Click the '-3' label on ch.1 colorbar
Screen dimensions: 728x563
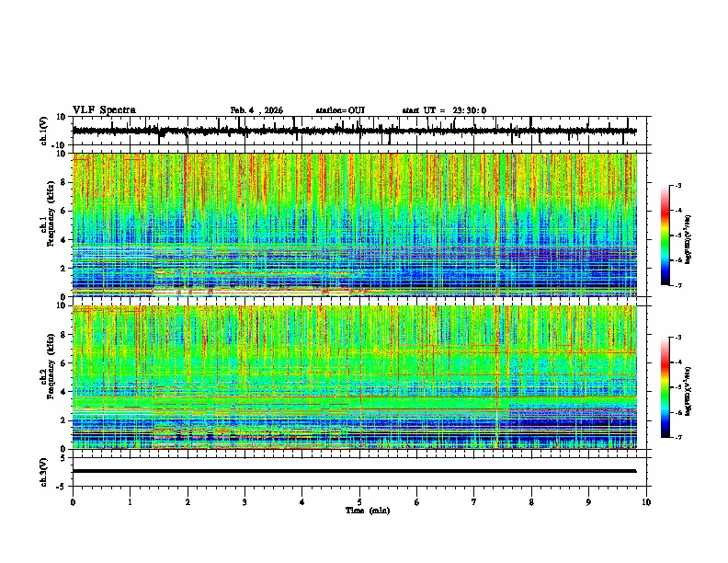click(678, 185)
